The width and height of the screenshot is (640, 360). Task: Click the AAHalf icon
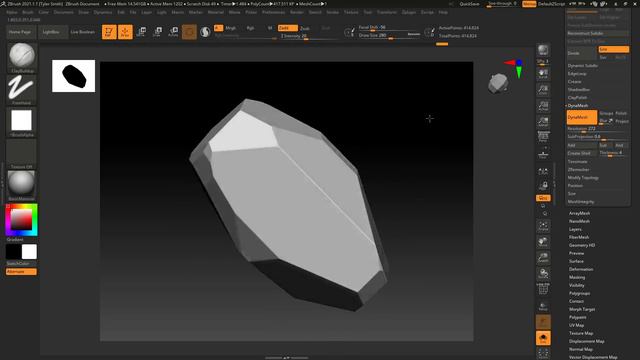click(x=543, y=122)
